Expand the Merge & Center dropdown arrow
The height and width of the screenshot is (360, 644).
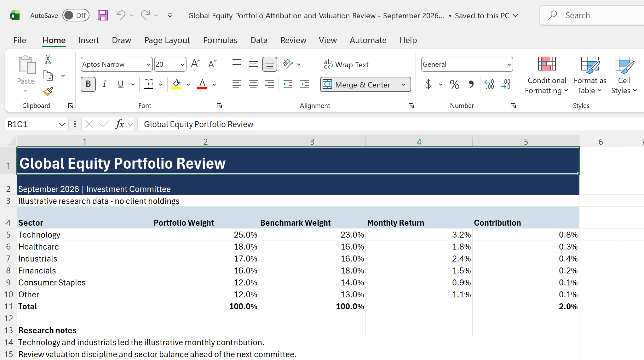[x=404, y=85]
